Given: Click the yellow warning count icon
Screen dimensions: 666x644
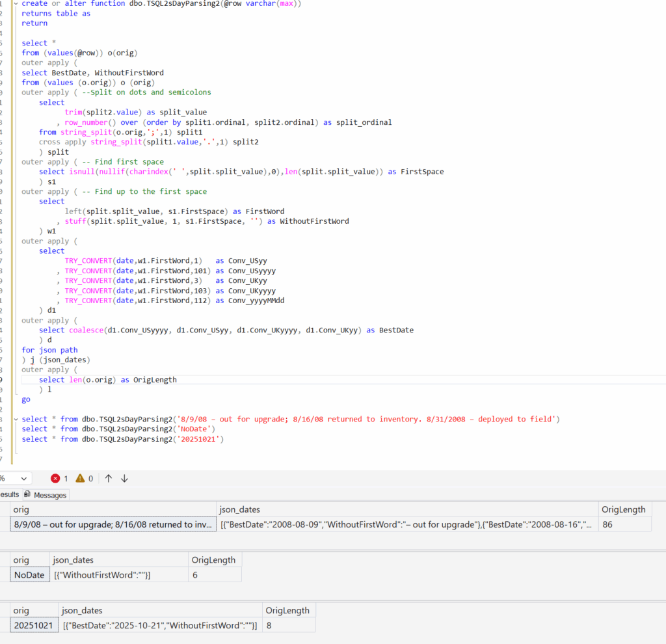Looking at the screenshot, I should tap(80, 478).
